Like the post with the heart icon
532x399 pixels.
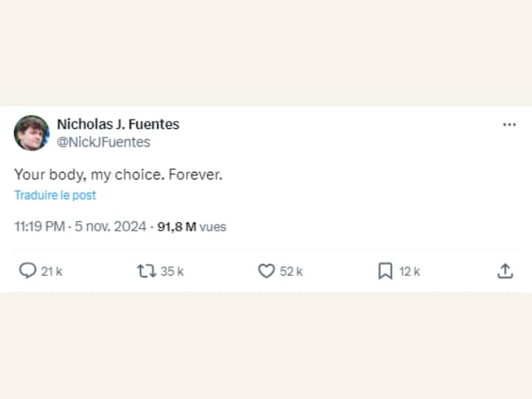pos(266,271)
